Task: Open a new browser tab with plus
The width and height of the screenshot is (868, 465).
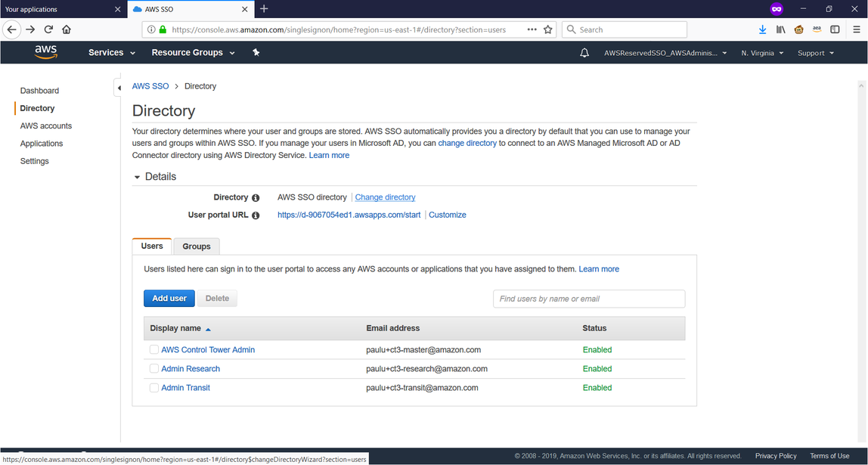Action: [264, 9]
